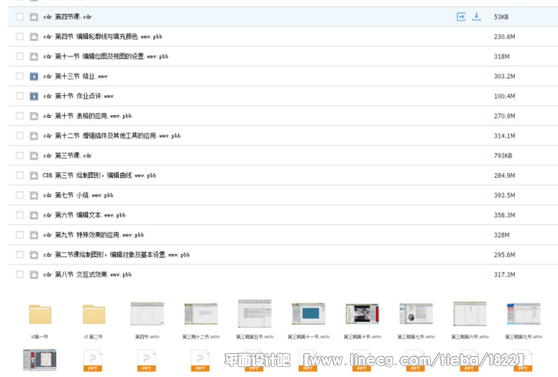
Task: Click the download icon on the 第四节课.cdr row
Action: coord(476,17)
